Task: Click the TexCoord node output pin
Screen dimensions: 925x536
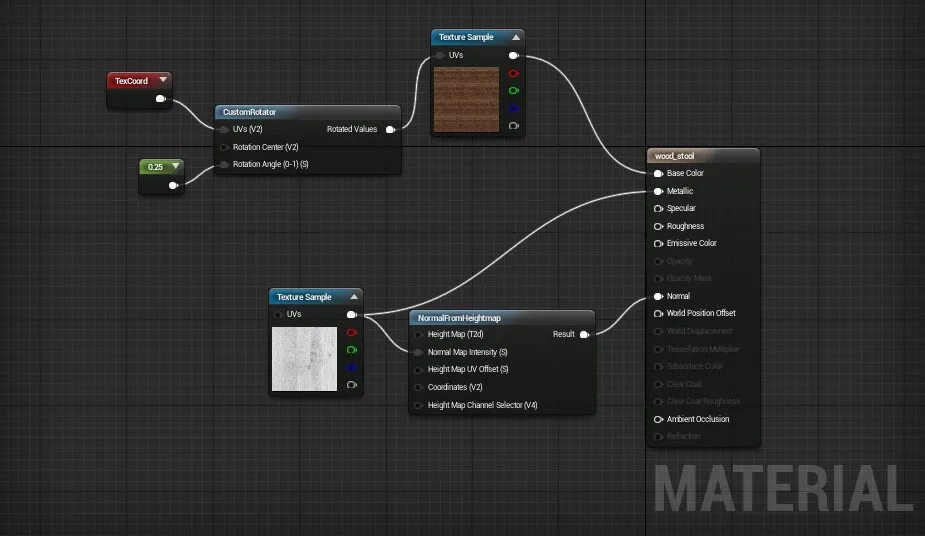Action: click(x=160, y=98)
